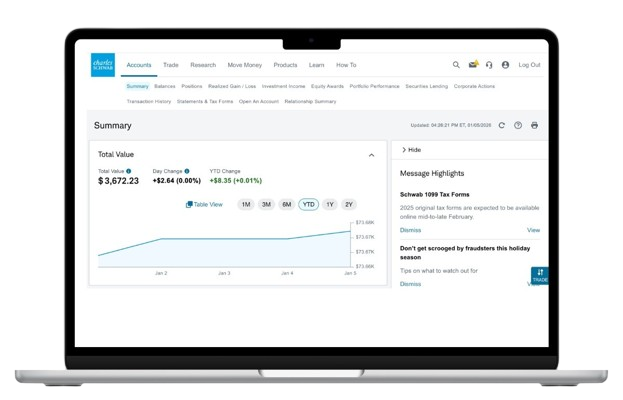The width and height of the screenshot is (623, 400).
Task: Open the user profile icon
Action: pyautogui.click(x=505, y=65)
